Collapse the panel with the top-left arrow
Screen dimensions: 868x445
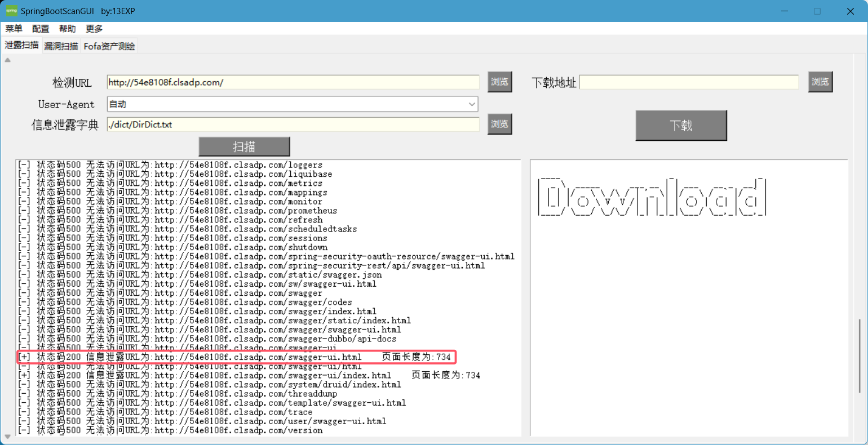[8, 60]
